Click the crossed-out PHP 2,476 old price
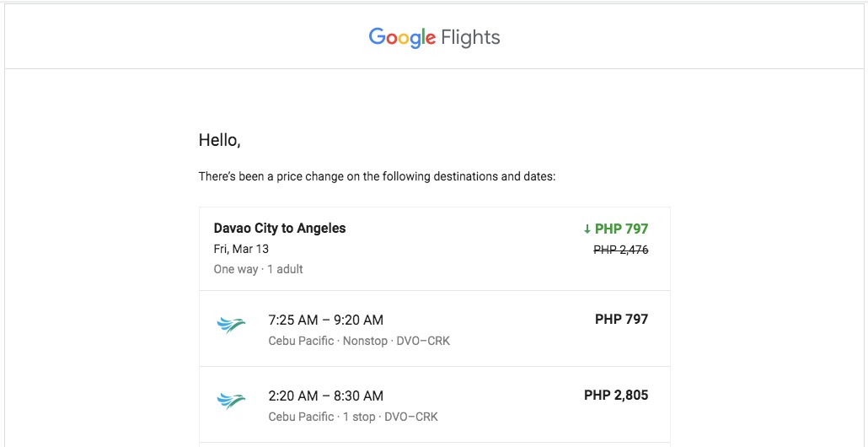The width and height of the screenshot is (868, 447). coord(620,250)
